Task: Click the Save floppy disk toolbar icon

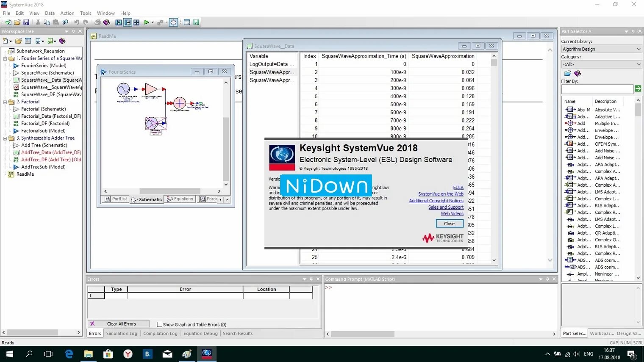Action: [26, 22]
